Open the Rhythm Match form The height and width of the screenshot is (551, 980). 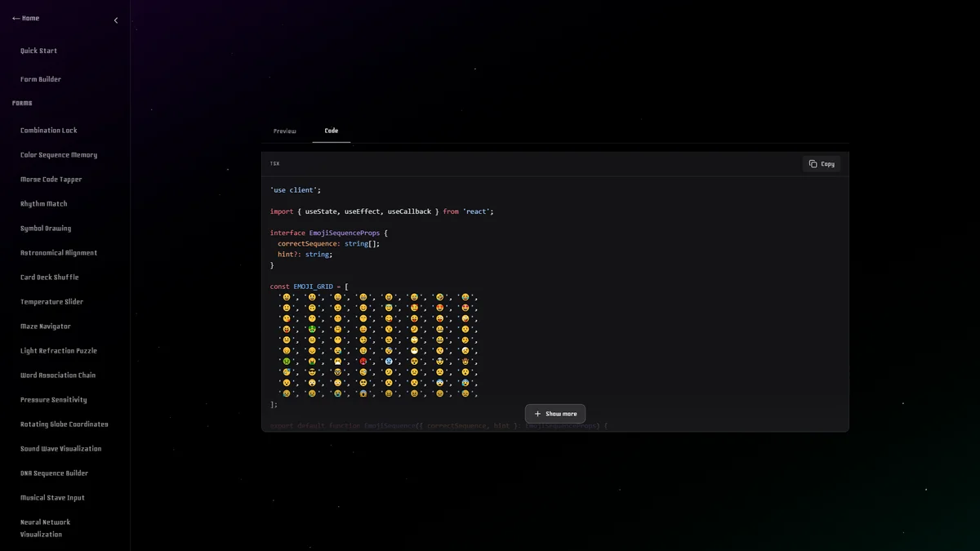coord(44,204)
